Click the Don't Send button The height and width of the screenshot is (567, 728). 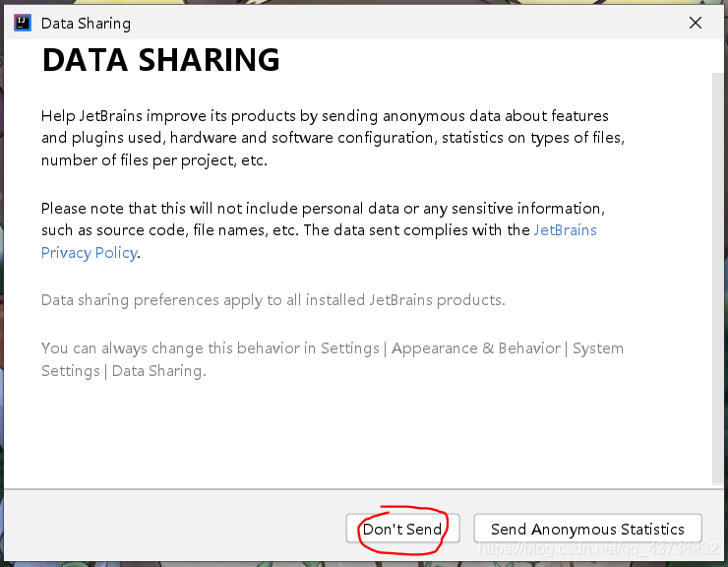(x=402, y=529)
